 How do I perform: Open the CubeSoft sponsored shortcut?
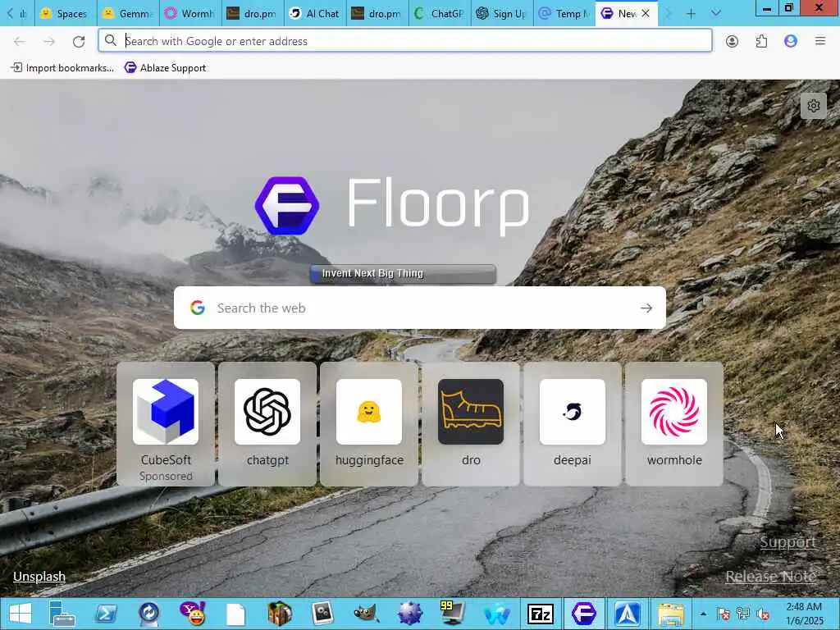[x=166, y=424]
